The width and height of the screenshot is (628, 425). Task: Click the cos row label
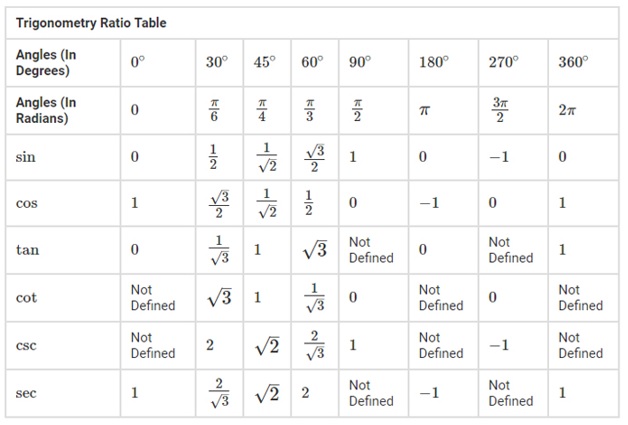[x=26, y=203]
